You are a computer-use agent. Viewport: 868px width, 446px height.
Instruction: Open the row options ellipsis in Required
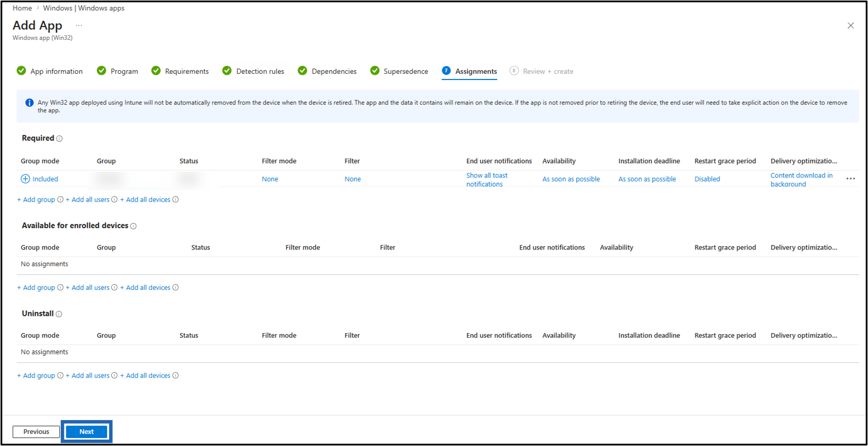[x=851, y=179]
